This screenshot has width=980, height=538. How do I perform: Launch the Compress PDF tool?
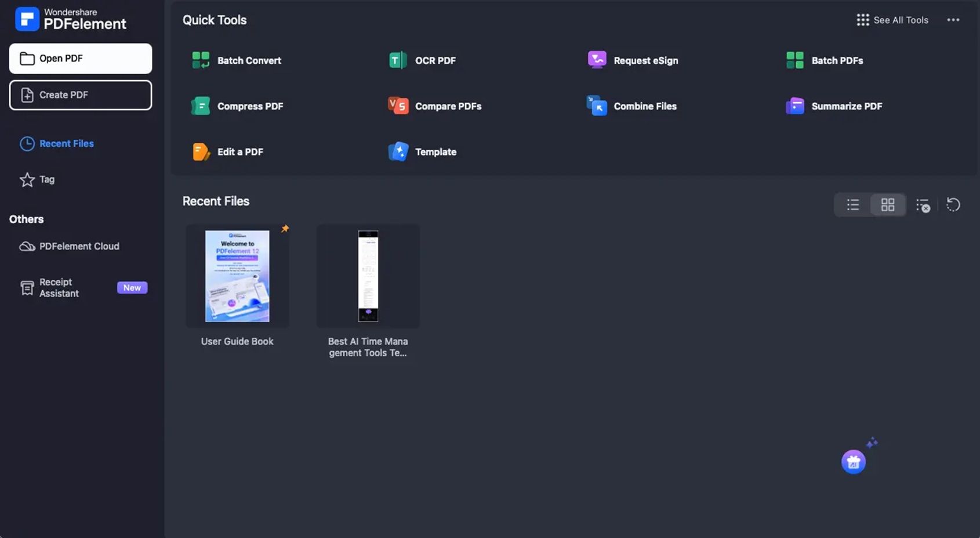[237, 106]
